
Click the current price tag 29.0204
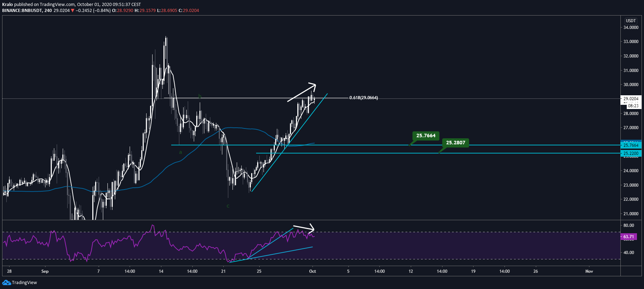[631, 99]
